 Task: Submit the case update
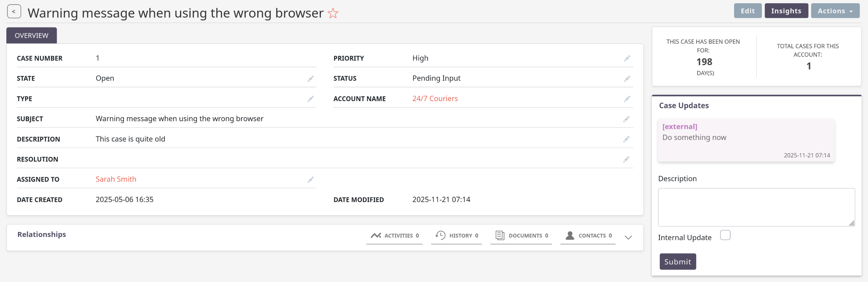(x=677, y=262)
